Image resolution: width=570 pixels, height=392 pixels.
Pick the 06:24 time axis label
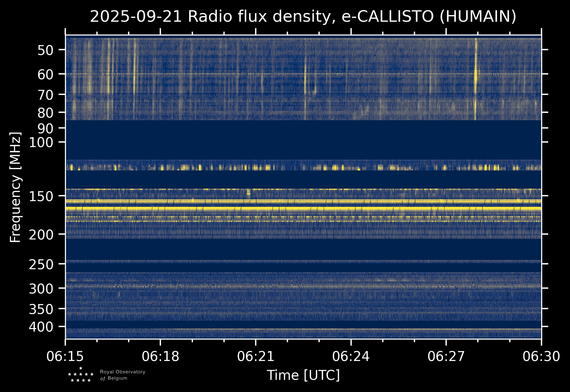point(351,357)
